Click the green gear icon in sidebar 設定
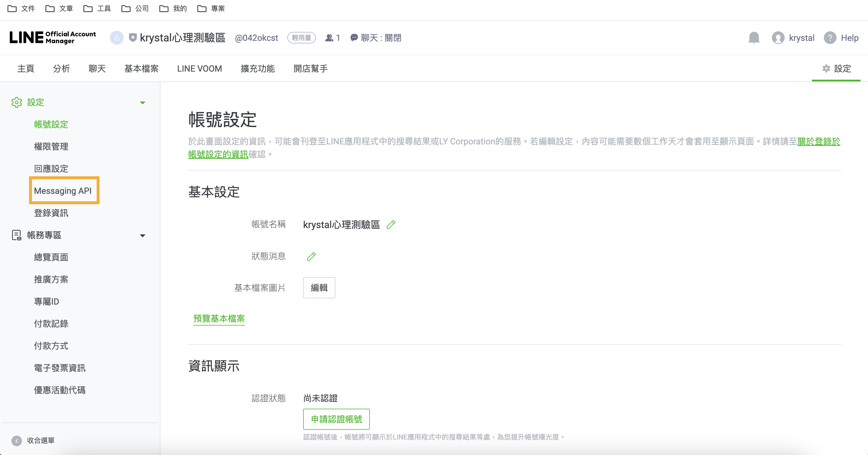 [x=16, y=102]
